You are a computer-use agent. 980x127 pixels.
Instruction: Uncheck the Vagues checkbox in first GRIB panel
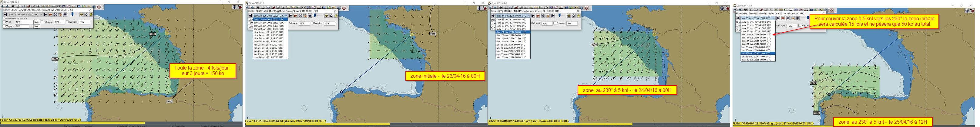coord(5,26)
